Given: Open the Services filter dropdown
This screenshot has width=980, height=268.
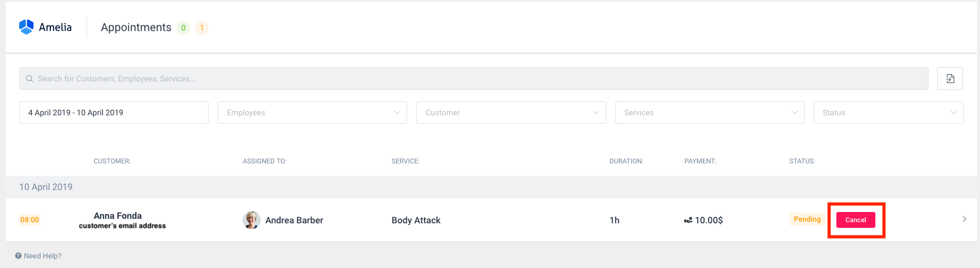Looking at the screenshot, I should 710,113.
